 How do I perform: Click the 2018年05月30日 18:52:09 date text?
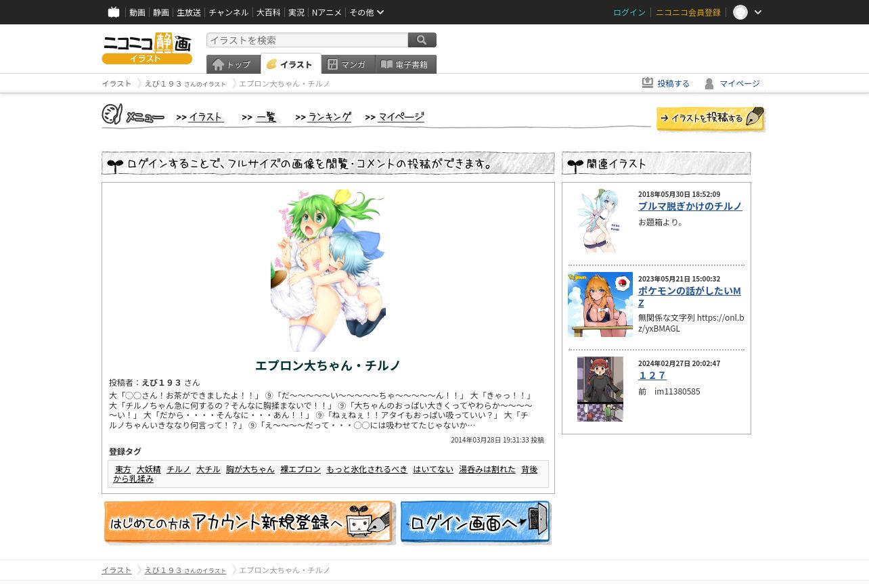pos(679,194)
